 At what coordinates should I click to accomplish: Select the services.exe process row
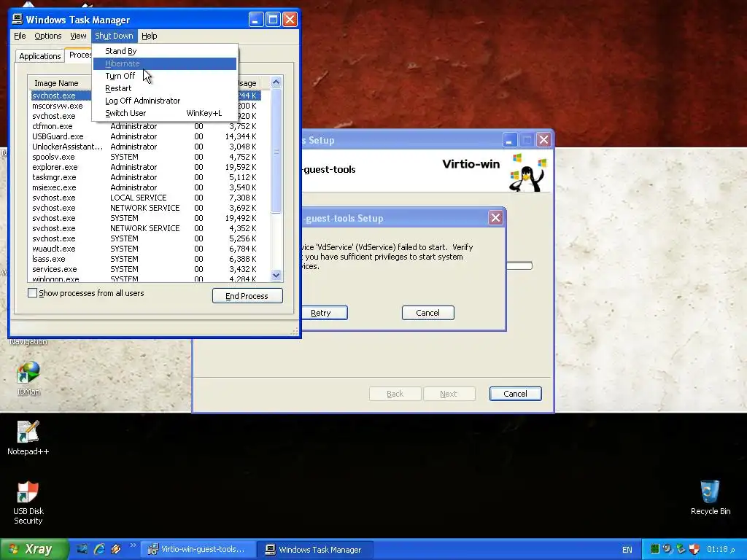click(x=146, y=269)
